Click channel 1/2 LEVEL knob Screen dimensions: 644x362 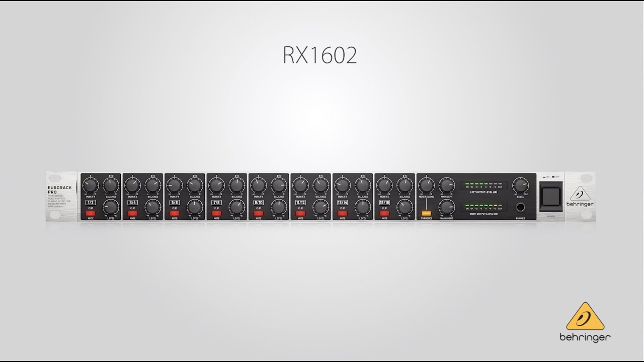coord(111,207)
